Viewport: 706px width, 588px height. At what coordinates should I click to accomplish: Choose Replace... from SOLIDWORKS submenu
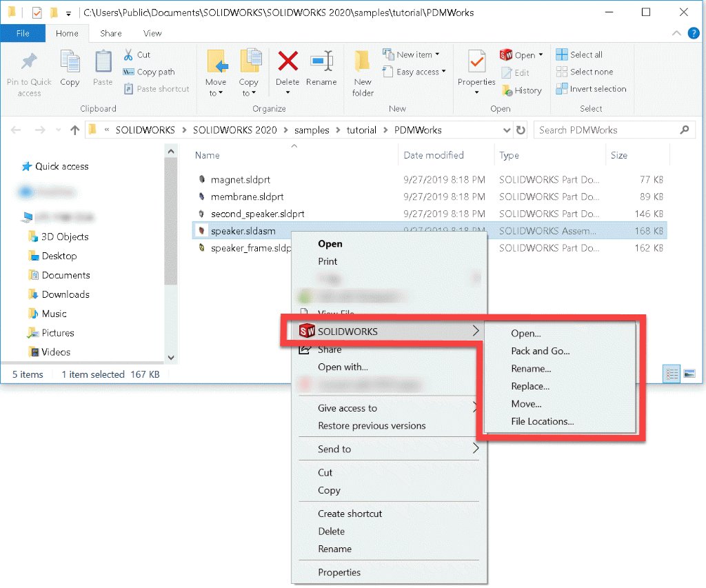click(x=530, y=386)
